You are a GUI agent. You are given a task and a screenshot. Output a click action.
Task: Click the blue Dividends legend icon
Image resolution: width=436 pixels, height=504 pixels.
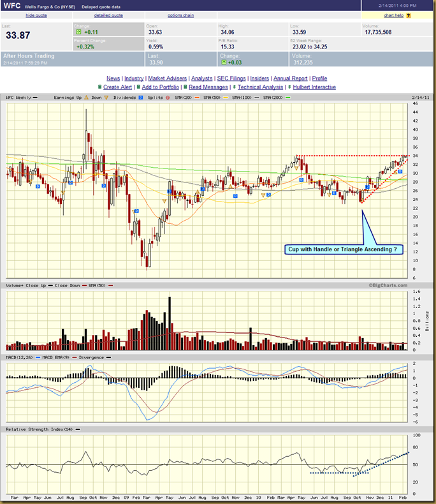141,98
